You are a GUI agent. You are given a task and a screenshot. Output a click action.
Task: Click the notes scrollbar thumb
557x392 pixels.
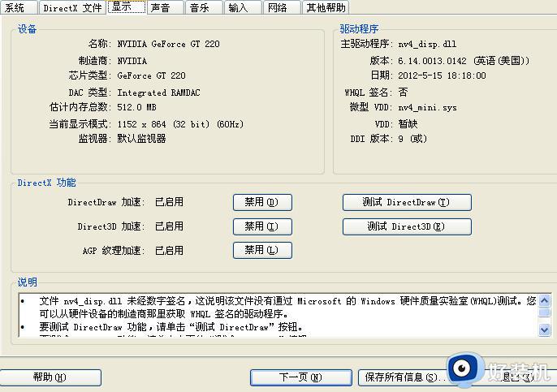[x=544, y=312]
